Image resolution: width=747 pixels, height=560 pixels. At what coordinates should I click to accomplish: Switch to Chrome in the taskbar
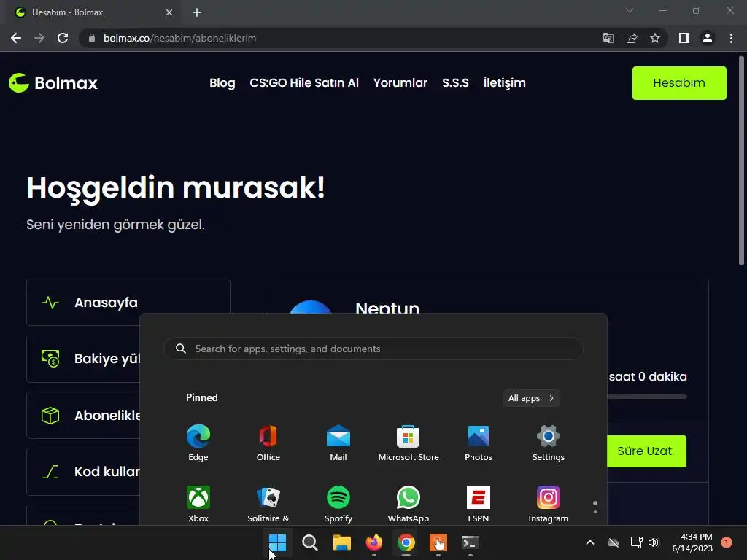(406, 542)
